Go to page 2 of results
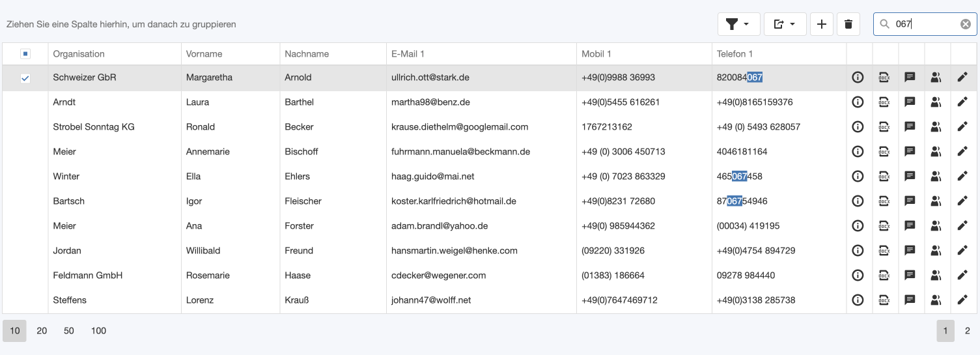 tap(967, 331)
